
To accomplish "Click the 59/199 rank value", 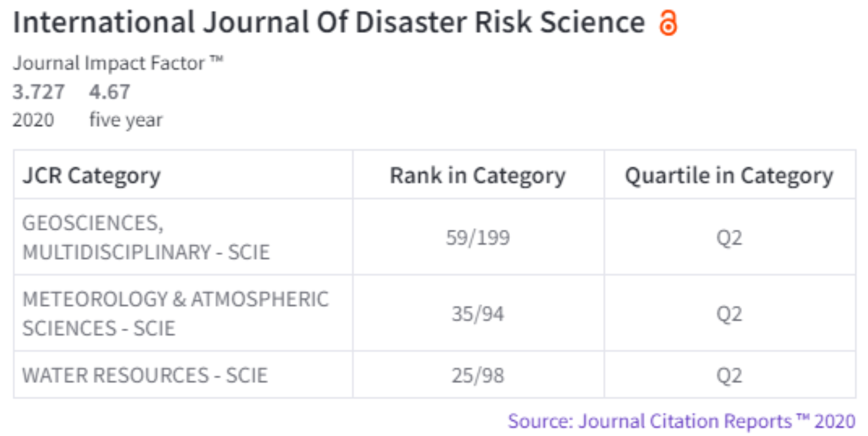I will 478,238.
